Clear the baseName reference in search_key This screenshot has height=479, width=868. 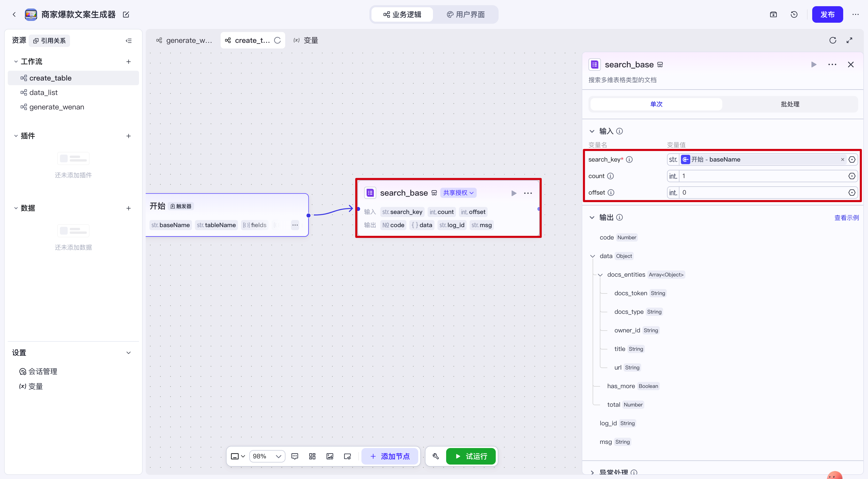click(x=842, y=159)
